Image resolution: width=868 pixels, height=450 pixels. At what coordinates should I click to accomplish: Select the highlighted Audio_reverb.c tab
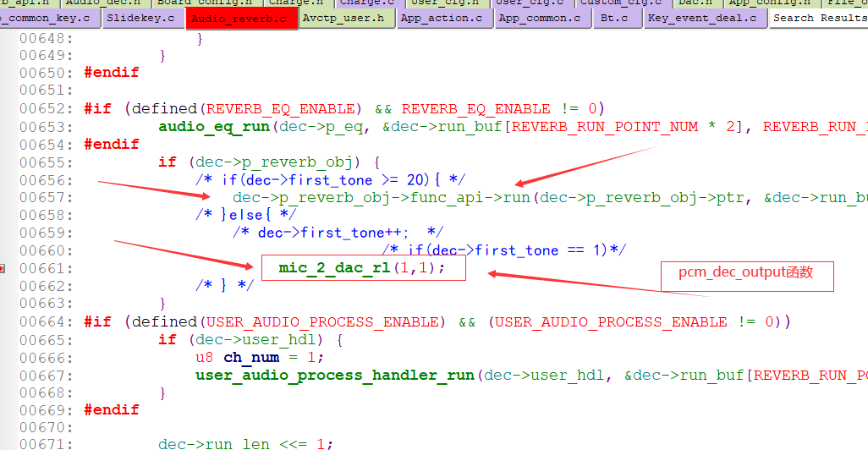(x=241, y=19)
